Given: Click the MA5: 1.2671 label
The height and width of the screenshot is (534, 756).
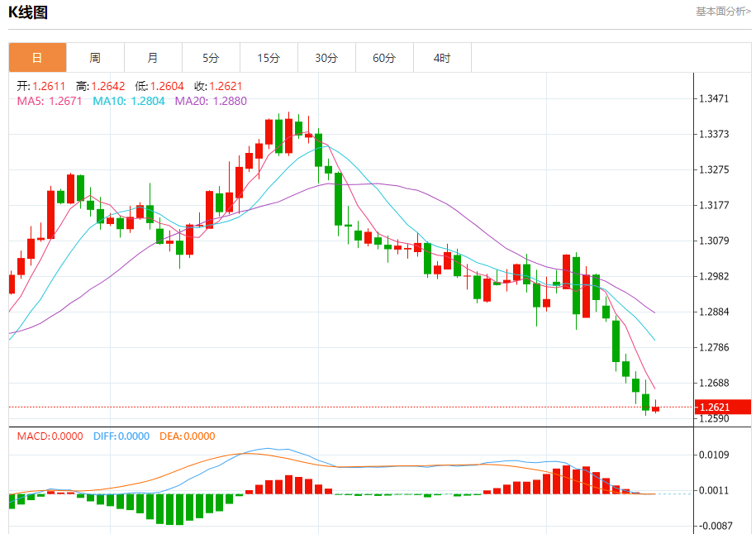Looking at the screenshot, I should click(50, 101).
